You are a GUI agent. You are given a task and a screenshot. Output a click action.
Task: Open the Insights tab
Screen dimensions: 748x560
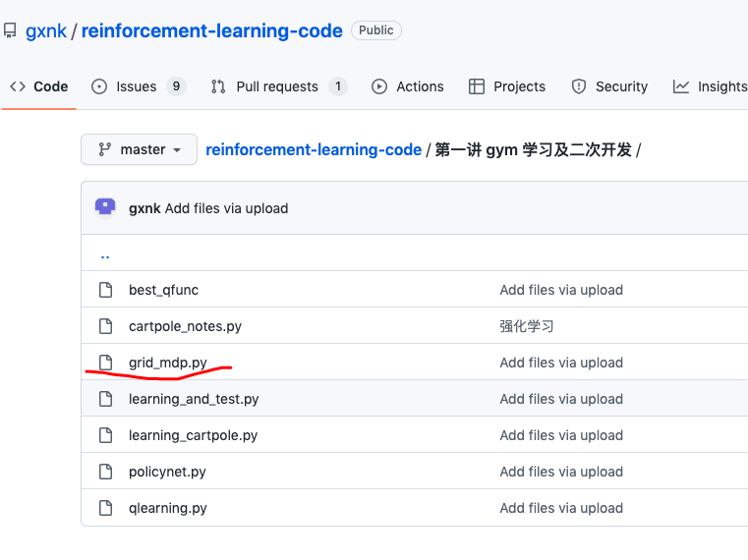(710, 86)
